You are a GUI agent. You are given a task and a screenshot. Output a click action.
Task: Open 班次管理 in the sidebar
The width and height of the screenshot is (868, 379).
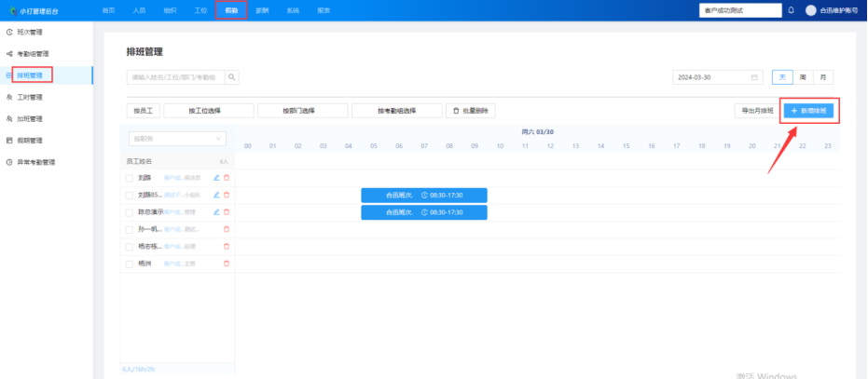[47, 32]
